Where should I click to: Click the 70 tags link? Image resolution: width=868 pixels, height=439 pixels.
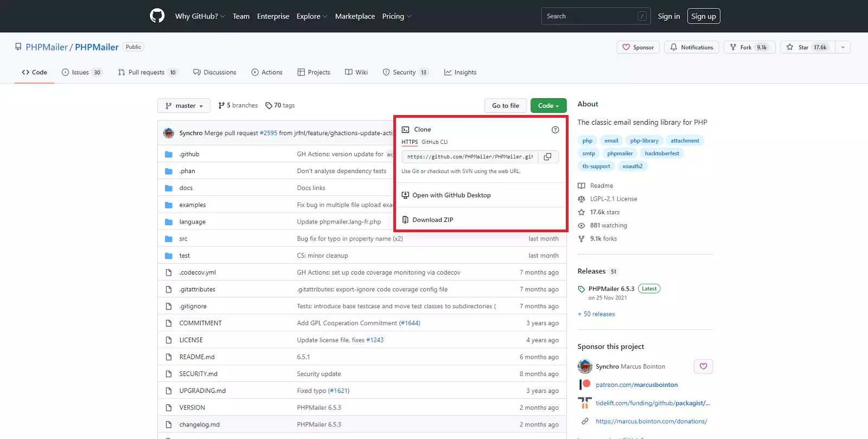280,105
